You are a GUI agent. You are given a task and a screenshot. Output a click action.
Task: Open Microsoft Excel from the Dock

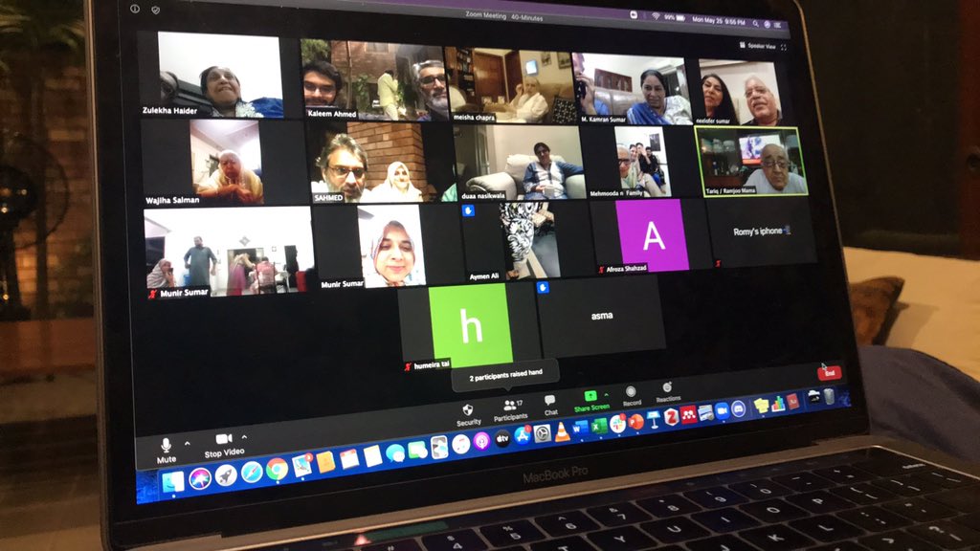tap(599, 427)
